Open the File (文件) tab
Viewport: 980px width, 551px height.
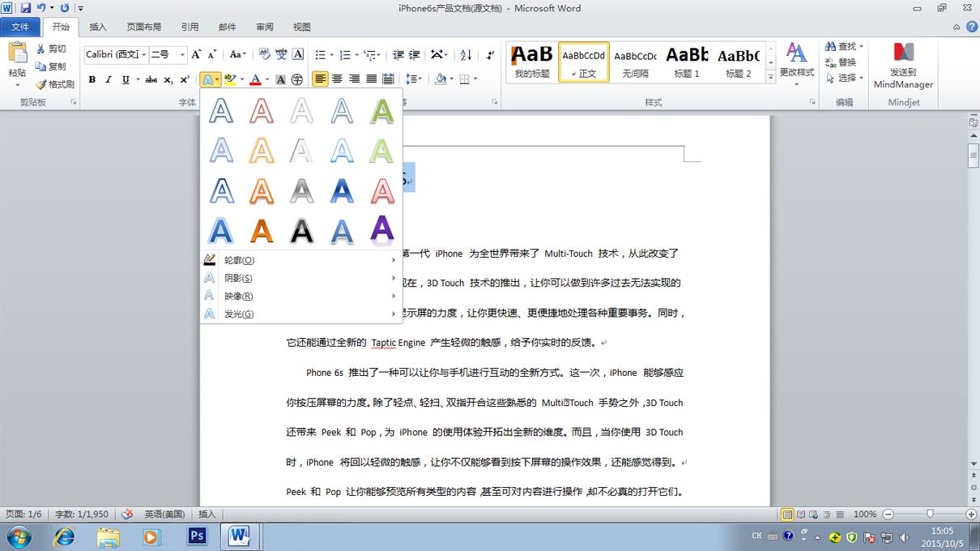(20, 27)
